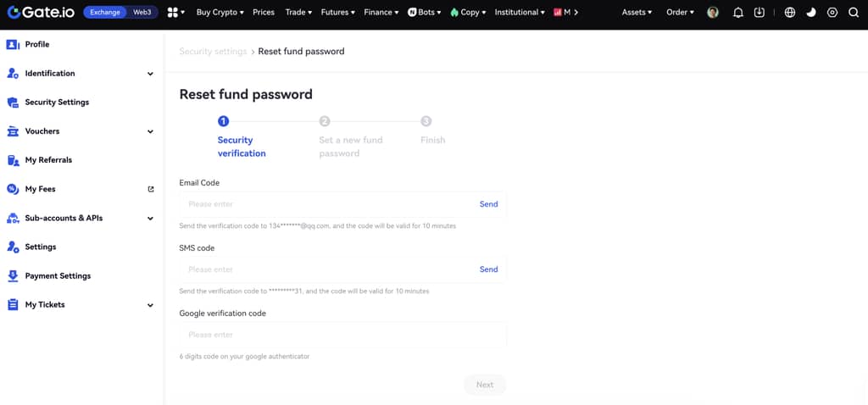Expand the Identification sidebar section
Viewport: 868px width, 405px height.
[150, 74]
